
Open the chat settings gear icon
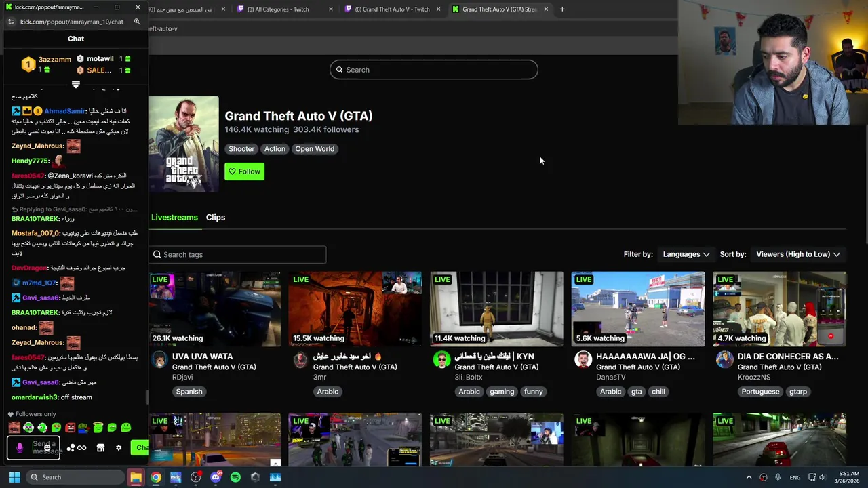click(x=119, y=448)
